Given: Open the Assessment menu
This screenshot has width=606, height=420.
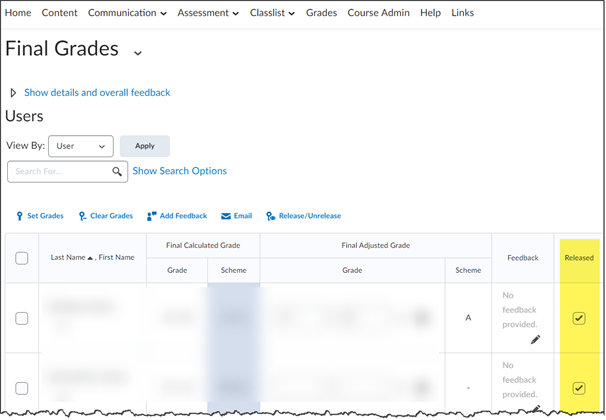Looking at the screenshot, I should pyautogui.click(x=208, y=13).
